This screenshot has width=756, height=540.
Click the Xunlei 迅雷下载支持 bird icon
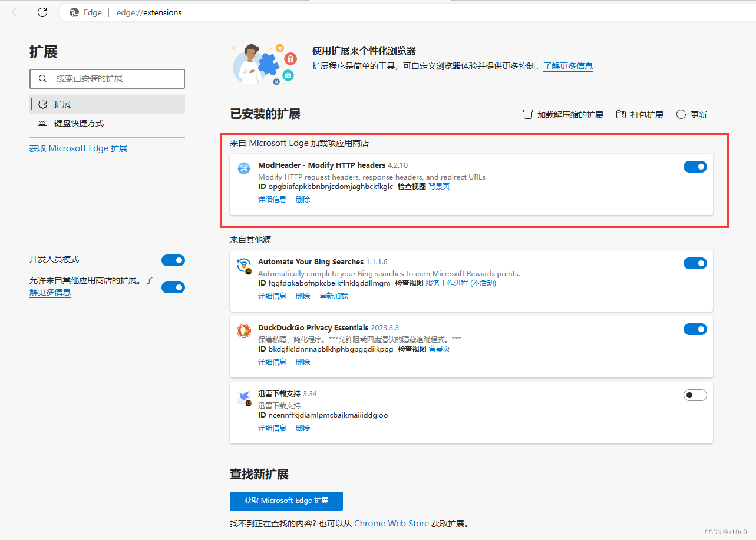244,397
